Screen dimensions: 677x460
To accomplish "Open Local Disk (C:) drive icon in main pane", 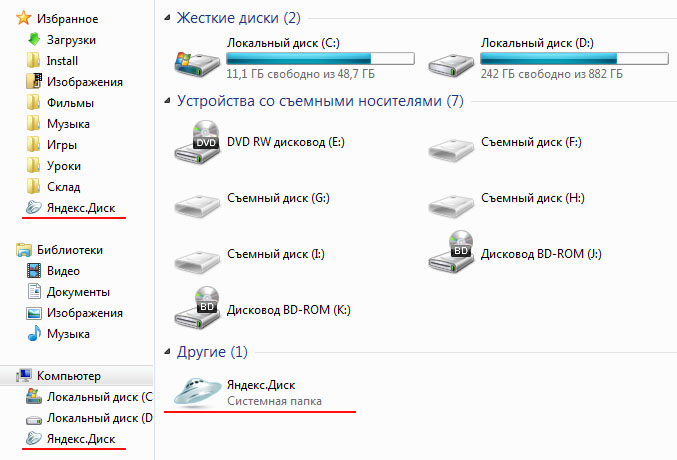I will 196,62.
